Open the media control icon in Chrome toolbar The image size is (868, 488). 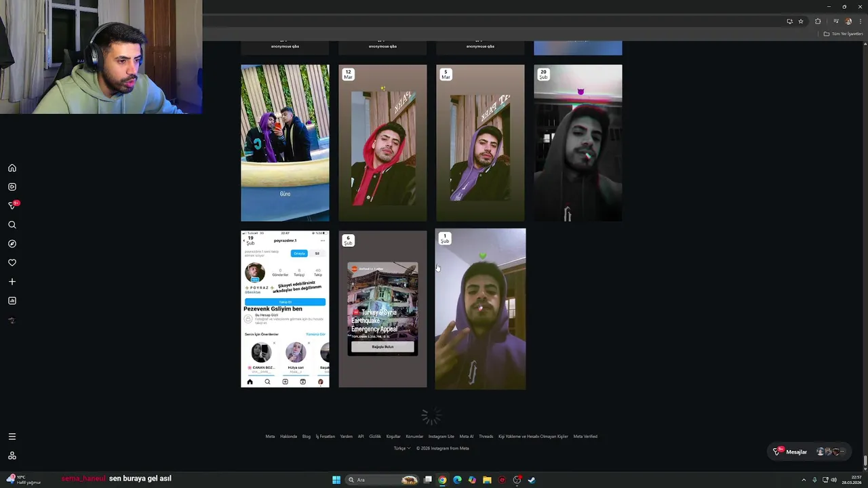[836, 21]
